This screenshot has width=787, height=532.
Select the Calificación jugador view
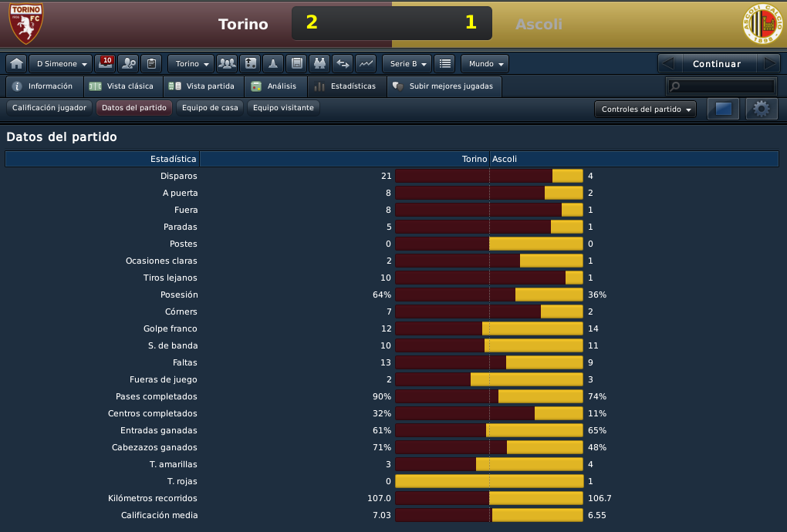49,108
